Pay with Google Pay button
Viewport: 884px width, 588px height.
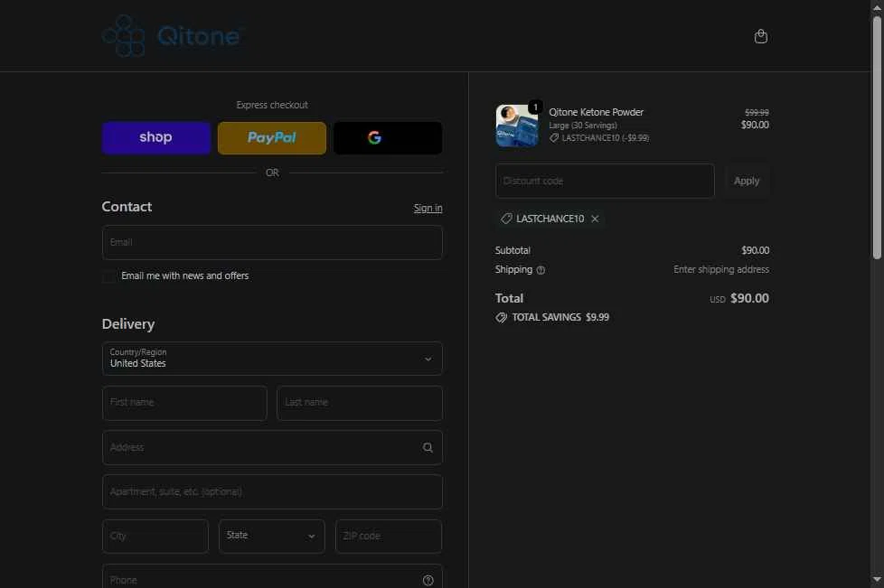tap(388, 138)
